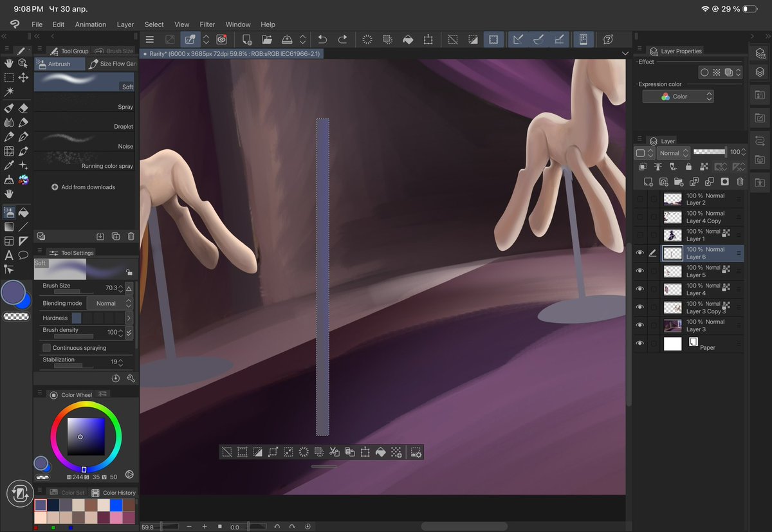Delete sub tool with trash icon
This screenshot has width=772, height=532.
(131, 237)
